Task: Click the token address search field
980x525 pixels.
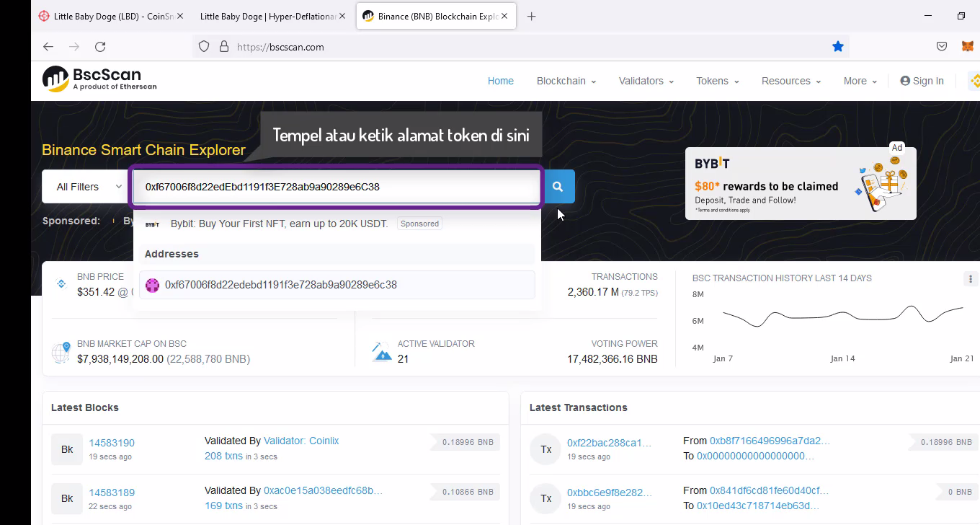Action: [337, 187]
